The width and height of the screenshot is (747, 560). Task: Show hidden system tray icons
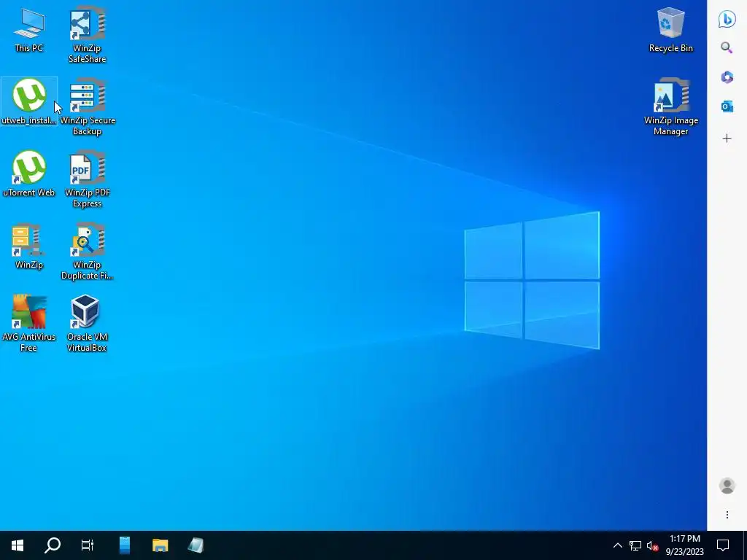click(x=617, y=545)
